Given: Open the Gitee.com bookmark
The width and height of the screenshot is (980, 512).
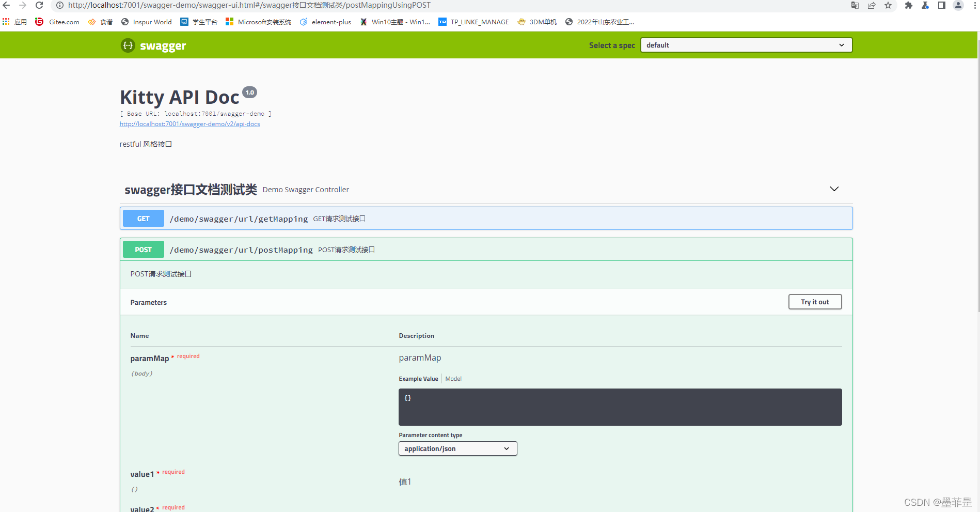Looking at the screenshot, I should [x=57, y=22].
